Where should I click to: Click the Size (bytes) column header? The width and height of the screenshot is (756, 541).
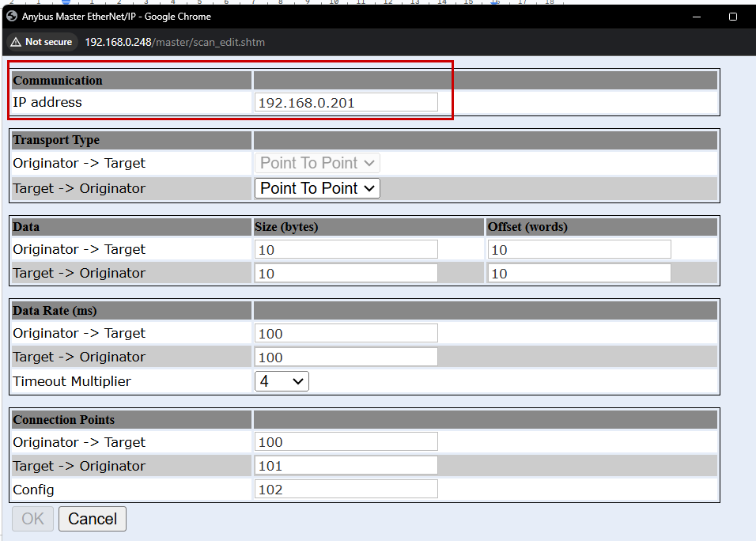point(286,227)
